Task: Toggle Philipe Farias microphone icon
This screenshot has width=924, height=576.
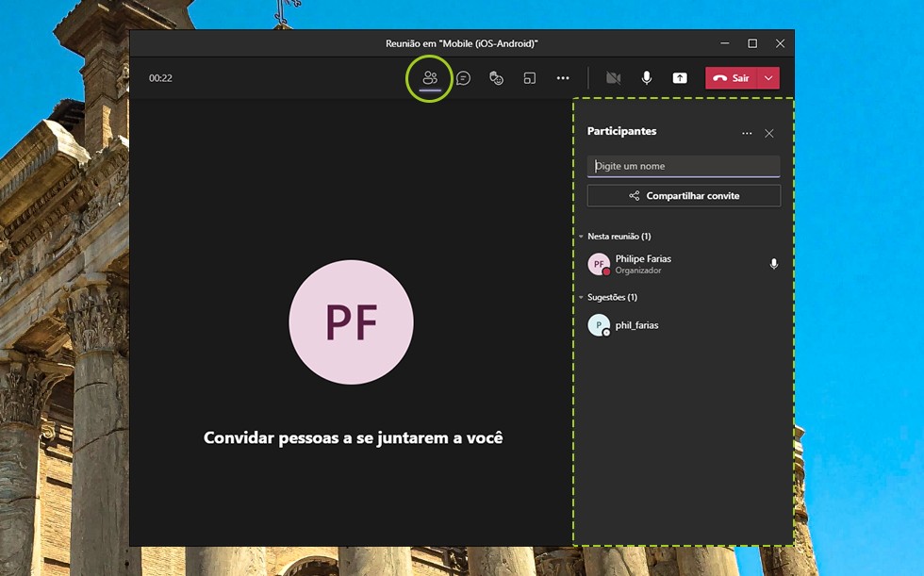Action: coord(774,265)
